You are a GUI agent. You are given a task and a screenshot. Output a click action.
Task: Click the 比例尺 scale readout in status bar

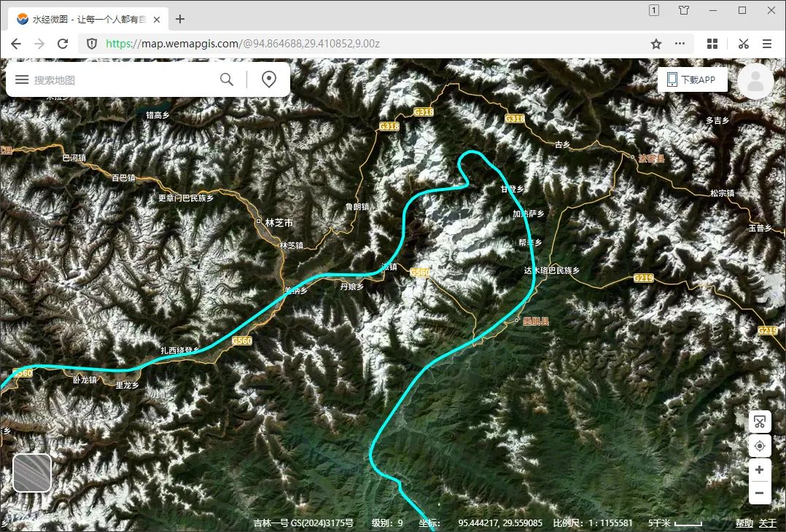pyautogui.click(x=593, y=523)
